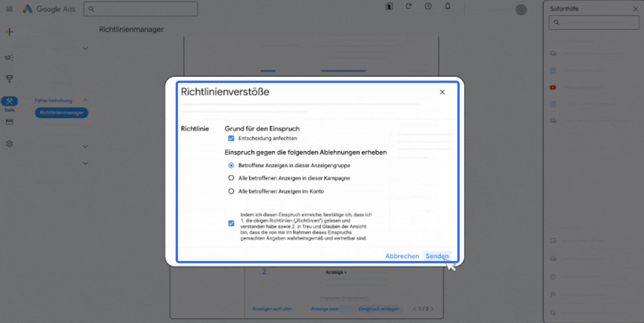The image size is (644, 323).
Task: Open Admin gear icon in sidebar
Action: [x=9, y=144]
